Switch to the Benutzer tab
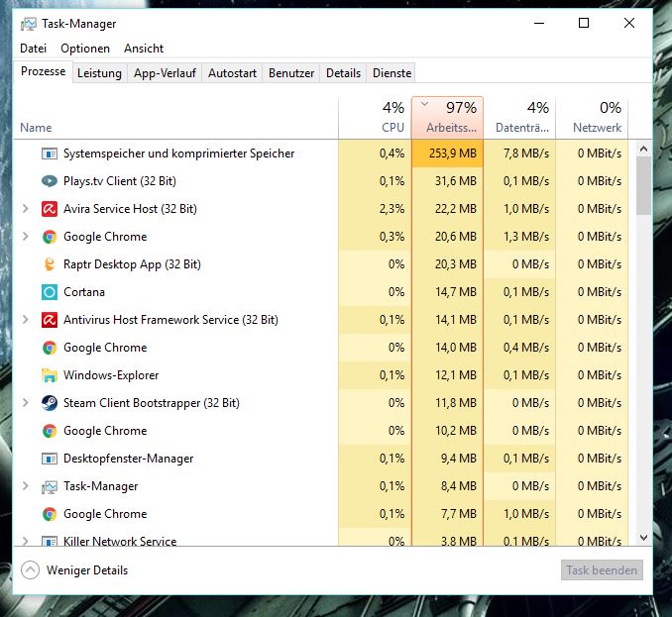This screenshot has height=617, width=672. click(291, 73)
